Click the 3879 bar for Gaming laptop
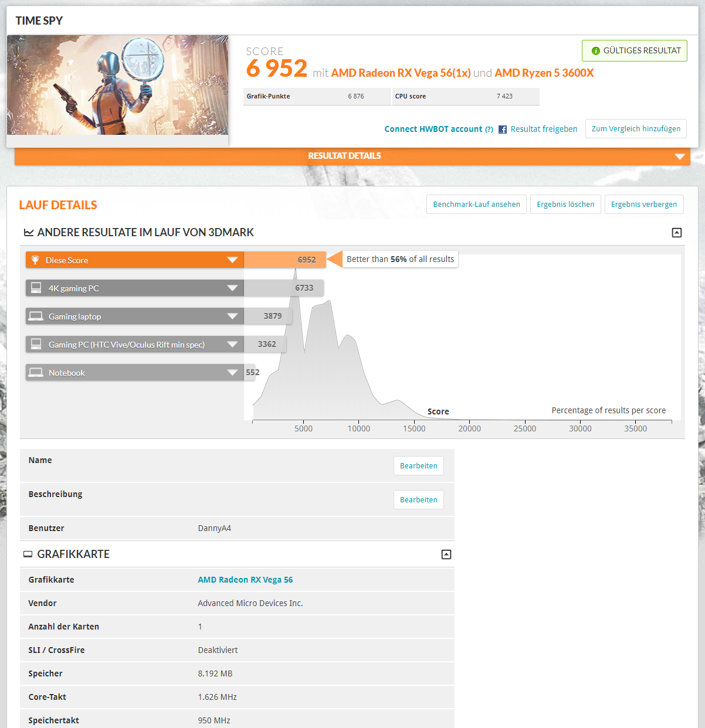705x728 pixels. click(267, 316)
